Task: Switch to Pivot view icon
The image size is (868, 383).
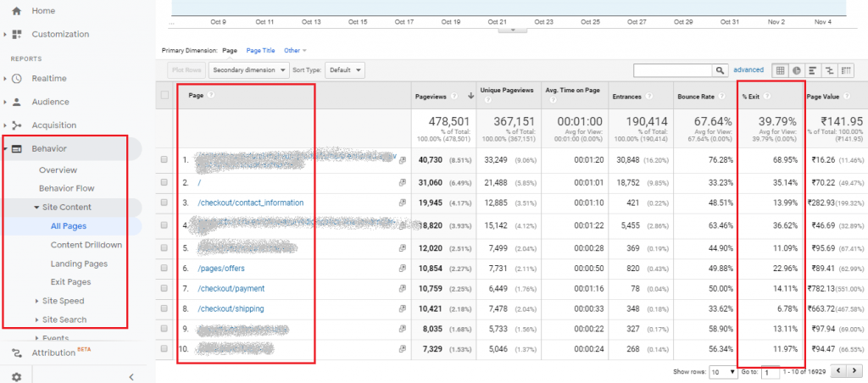Action: point(845,70)
